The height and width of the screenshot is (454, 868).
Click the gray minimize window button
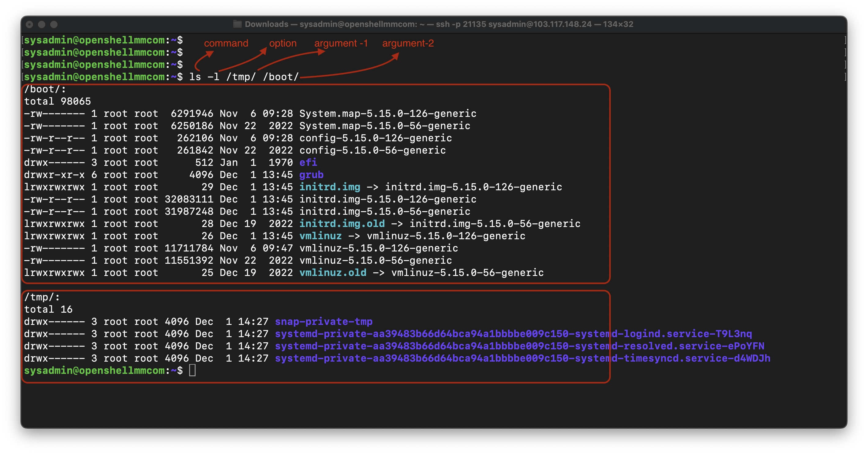[x=42, y=24]
